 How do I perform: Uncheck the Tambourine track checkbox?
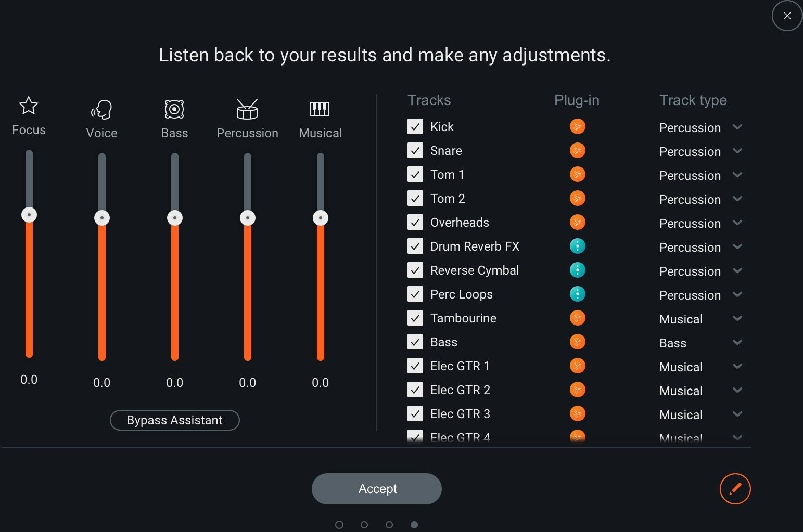(415, 318)
